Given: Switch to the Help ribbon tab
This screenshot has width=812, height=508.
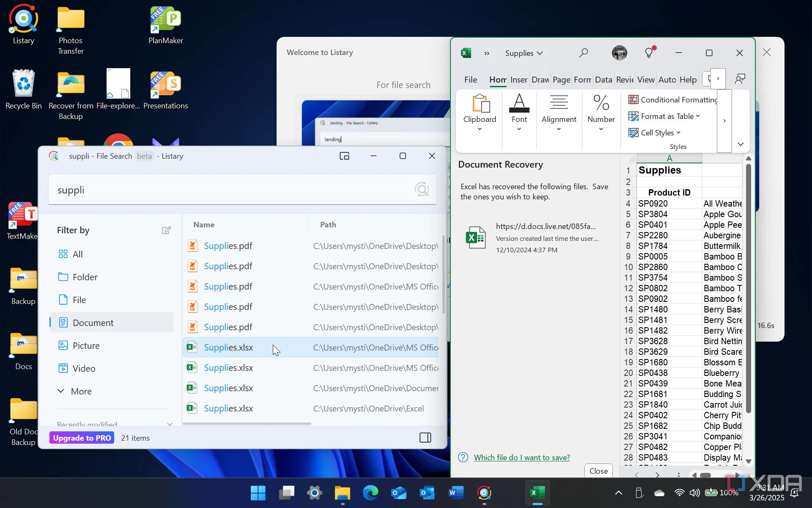Looking at the screenshot, I should coord(688,80).
